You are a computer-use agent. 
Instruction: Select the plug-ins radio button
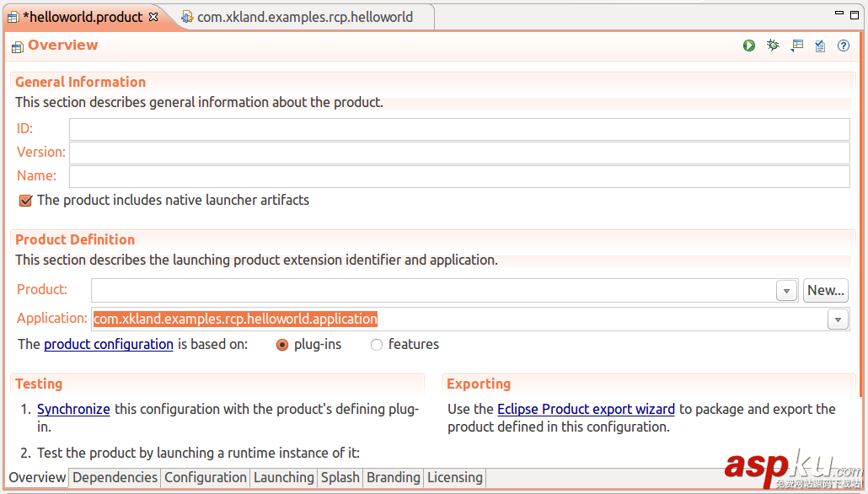pos(282,345)
